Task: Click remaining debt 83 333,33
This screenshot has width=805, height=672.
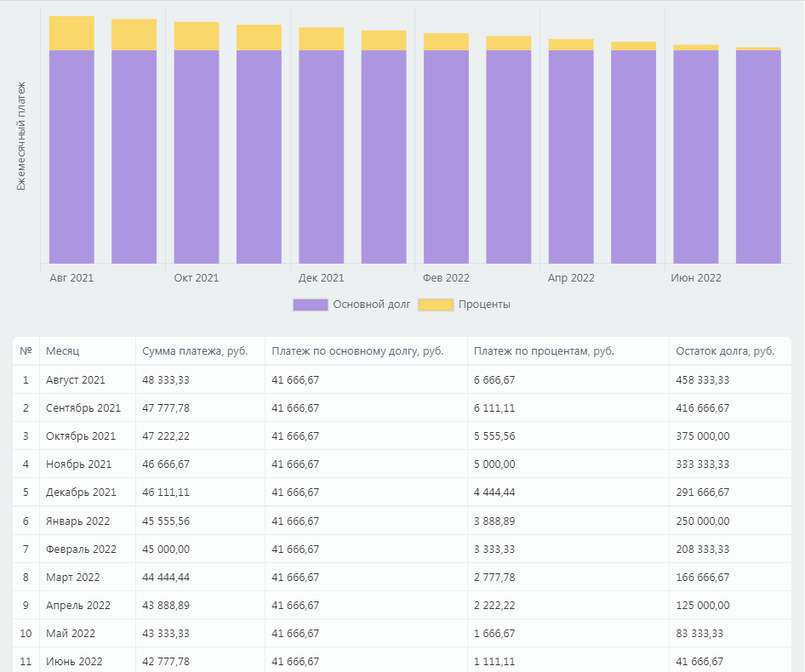Action: pyautogui.click(x=699, y=634)
